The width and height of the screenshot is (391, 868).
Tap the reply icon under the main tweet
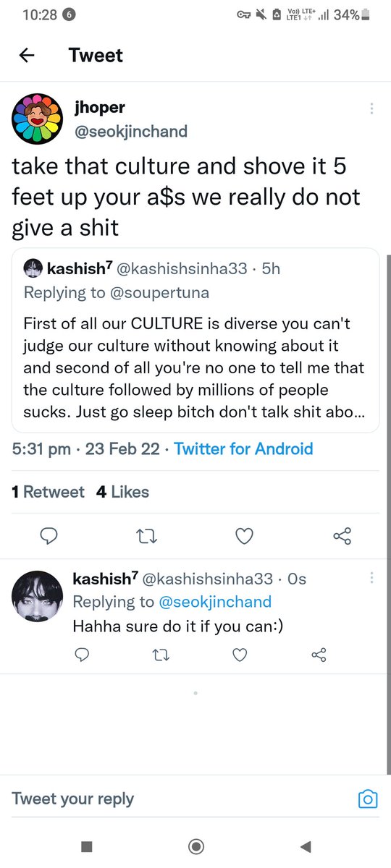[x=49, y=536]
